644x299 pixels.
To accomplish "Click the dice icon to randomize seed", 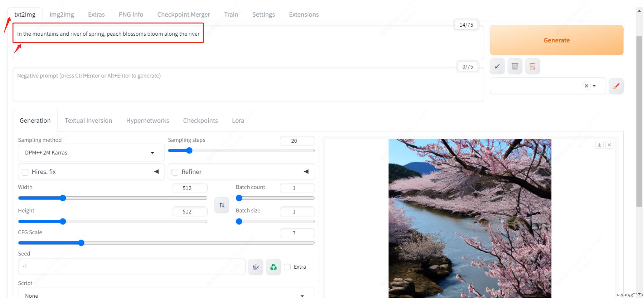I will (x=256, y=267).
